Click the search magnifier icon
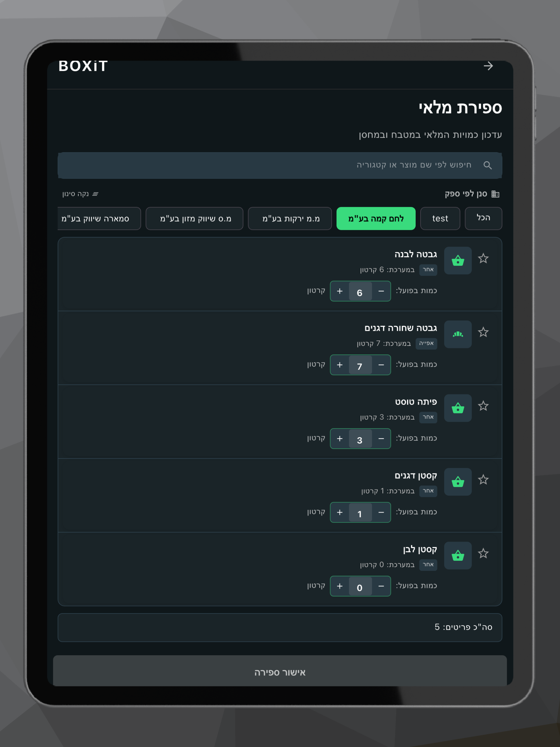The image size is (560, 747). pyautogui.click(x=488, y=165)
